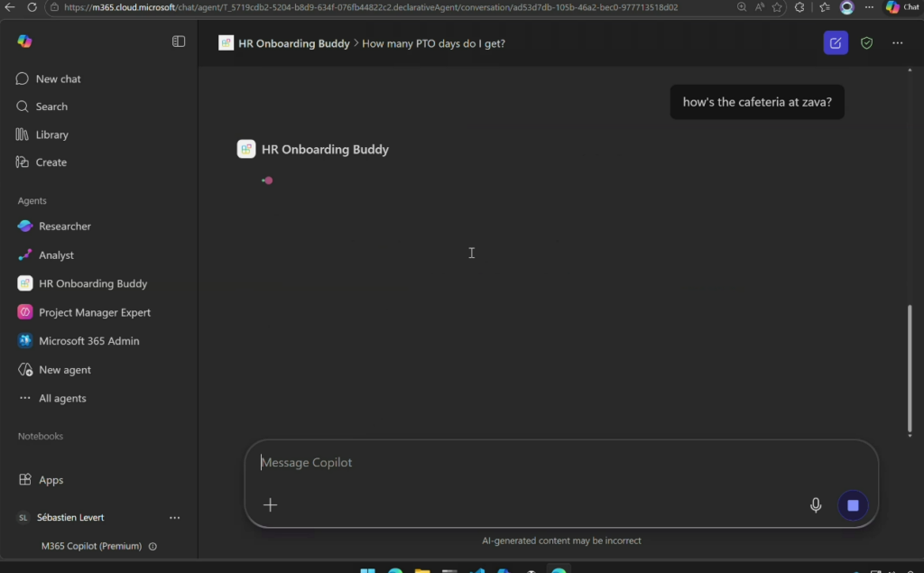Go back using the browser back arrow
The image size is (924, 573).
pyautogui.click(x=10, y=7)
